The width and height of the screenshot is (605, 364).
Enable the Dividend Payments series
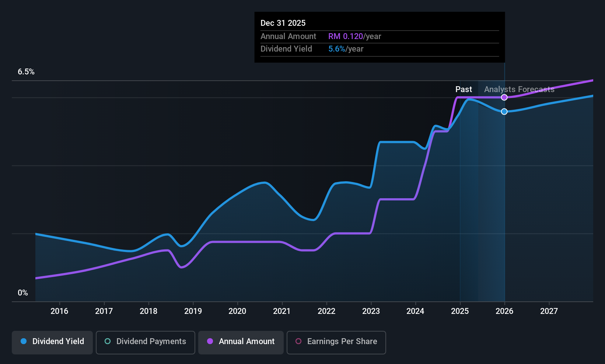tap(146, 343)
